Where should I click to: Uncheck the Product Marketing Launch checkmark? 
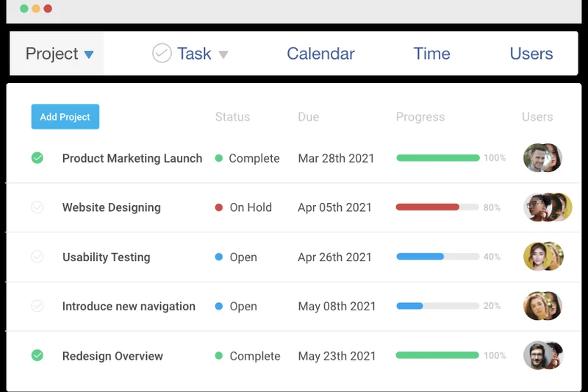pos(37,158)
